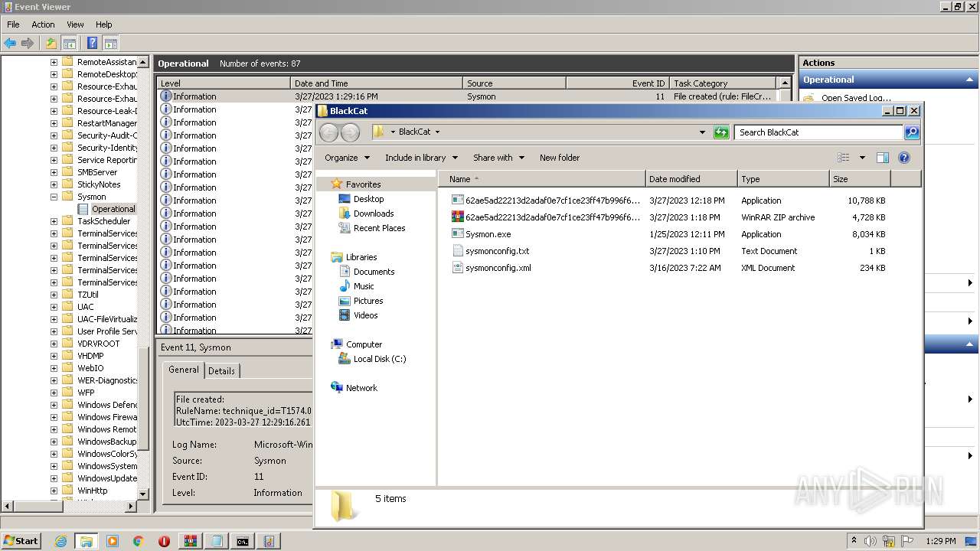Open Opera browser taskbar icon

click(x=165, y=541)
